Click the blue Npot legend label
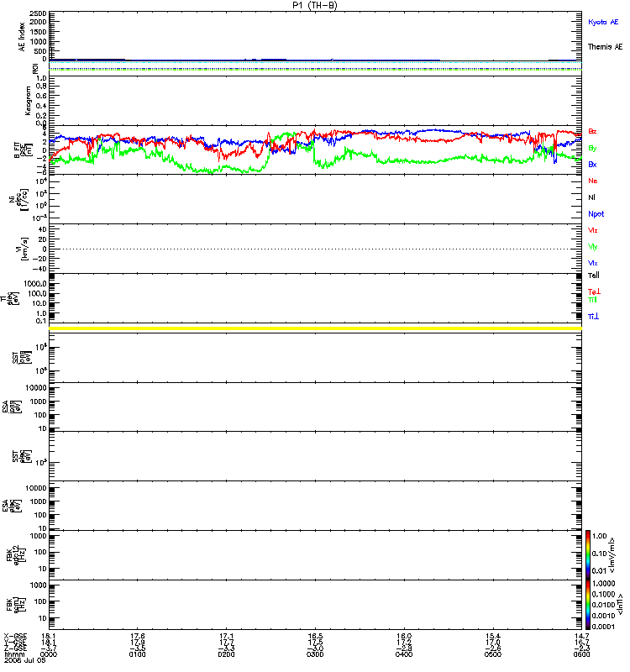The width and height of the screenshot is (630, 672). pyautogui.click(x=596, y=213)
